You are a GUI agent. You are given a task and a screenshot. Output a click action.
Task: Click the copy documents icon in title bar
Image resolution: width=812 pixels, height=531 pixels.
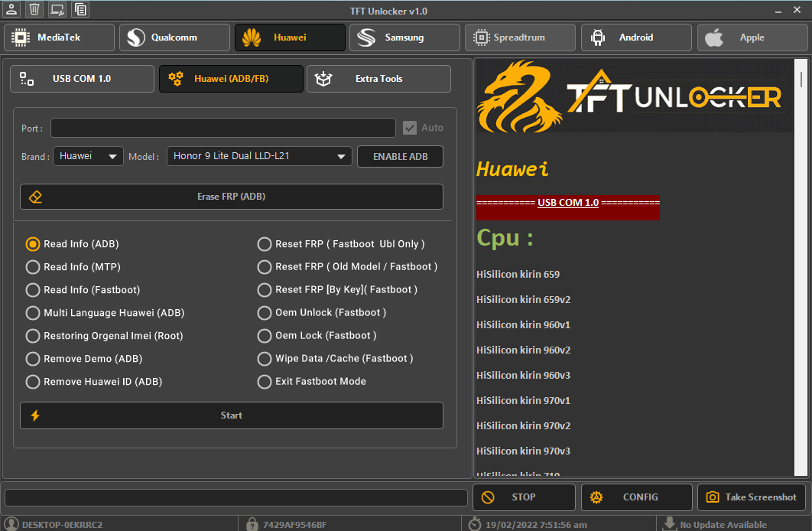(x=80, y=9)
